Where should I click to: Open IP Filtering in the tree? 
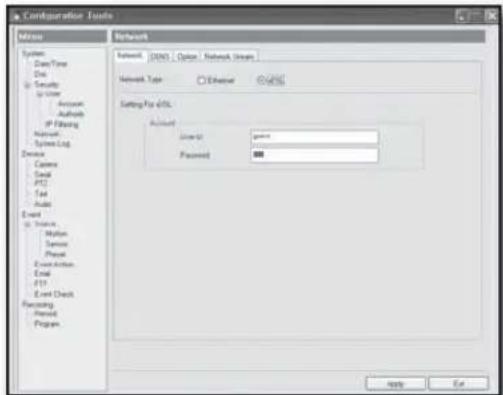pyautogui.click(x=62, y=124)
